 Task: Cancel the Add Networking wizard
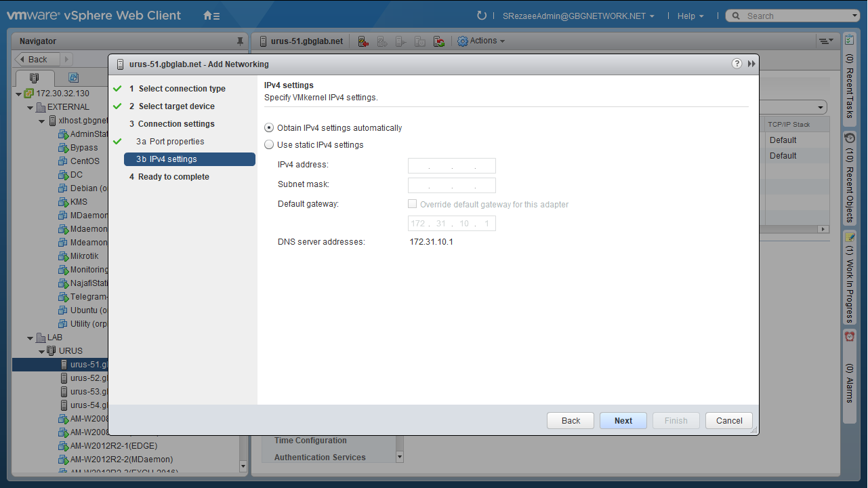(x=728, y=420)
